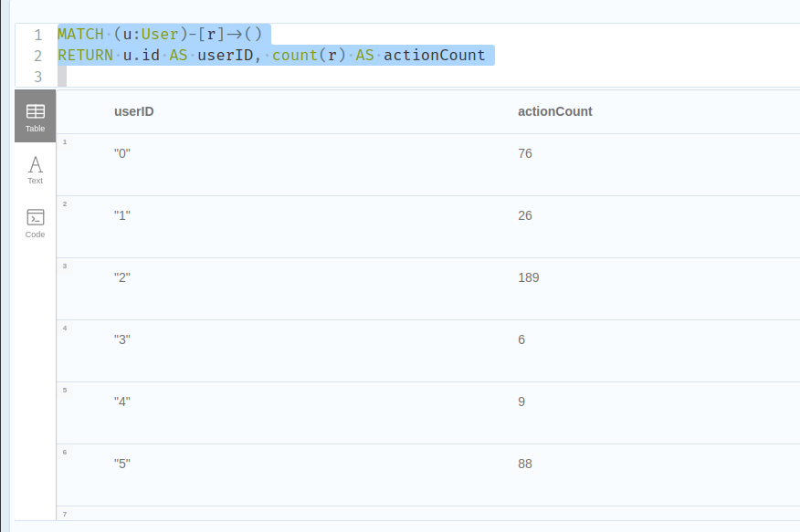Screen dimensions: 800x532
Task: Select the actionCount value 88
Action: pyautogui.click(x=525, y=464)
